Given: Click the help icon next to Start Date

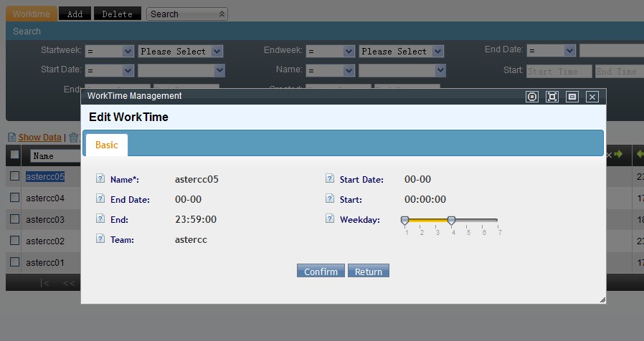Looking at the screenshot, I should [x=330, y=179].
